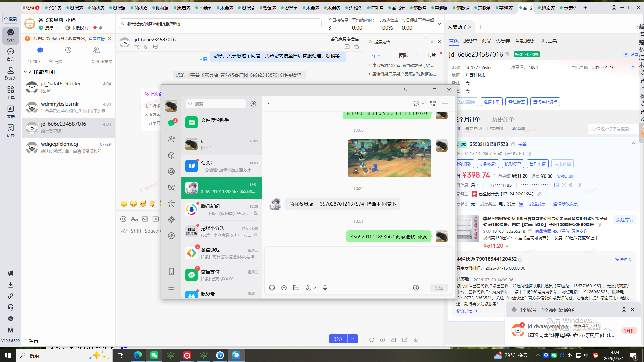Viewport: 644px width, 362px height.
Task: Expand the reception stats chevron
Action: pos(439,24)
